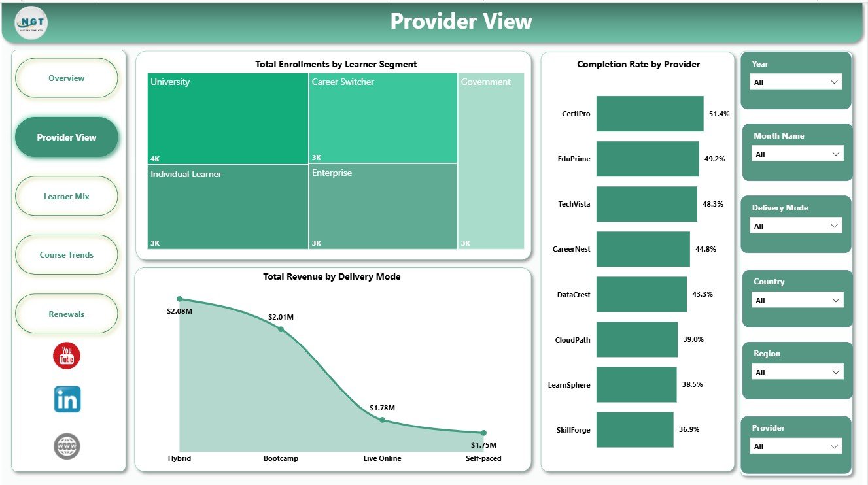
Task: Switch to Course Trends page
Action: (x=67, y=255)
